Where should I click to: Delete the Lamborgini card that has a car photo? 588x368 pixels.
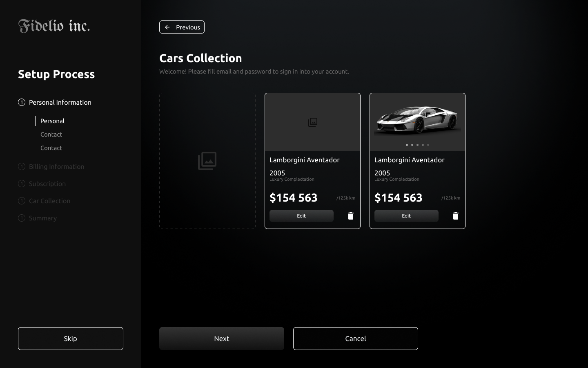[455, 216]
